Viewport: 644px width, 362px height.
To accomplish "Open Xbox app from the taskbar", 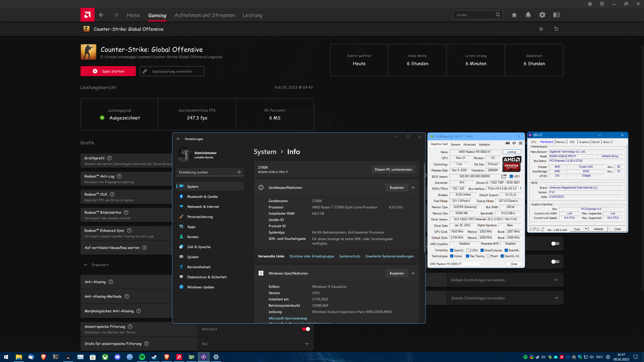I will pyautogui.click(x=105, y=357).
